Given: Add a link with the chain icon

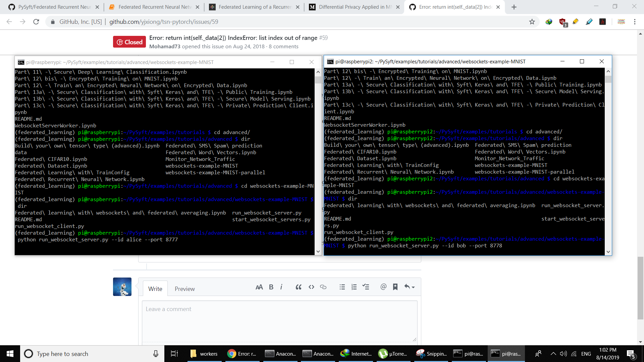Looking at the screenshot, I should point(323,287).
